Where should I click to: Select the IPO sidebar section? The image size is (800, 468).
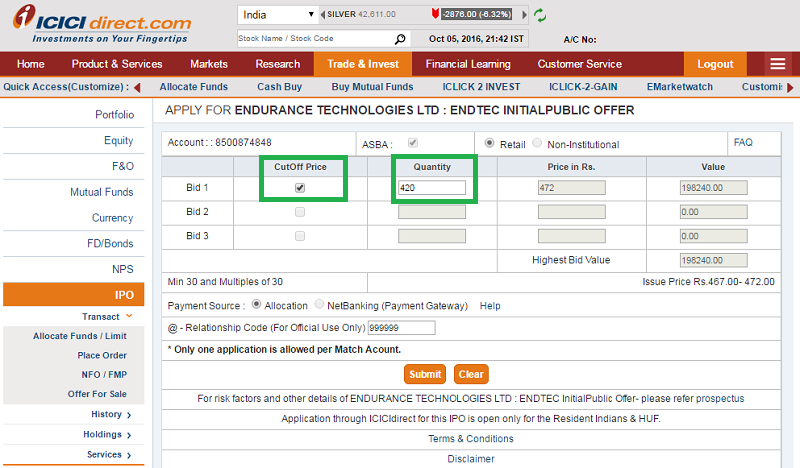[73, 294]
